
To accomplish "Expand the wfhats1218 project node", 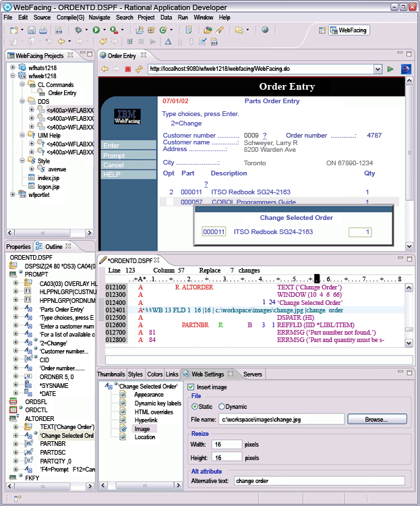I will [x=12, y=67].
